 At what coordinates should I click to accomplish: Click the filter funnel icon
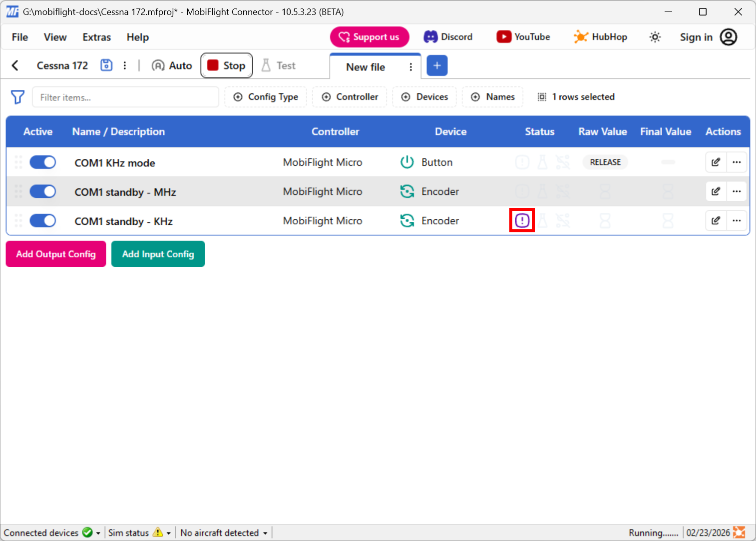[17, 97]
